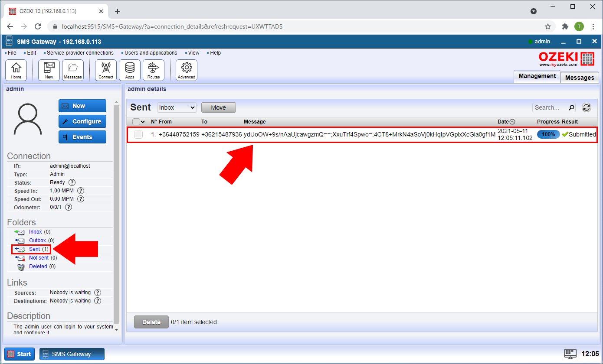Open a new browser tab with plus
The width and height of the screenshot is (603, 364).
(117, 11)
